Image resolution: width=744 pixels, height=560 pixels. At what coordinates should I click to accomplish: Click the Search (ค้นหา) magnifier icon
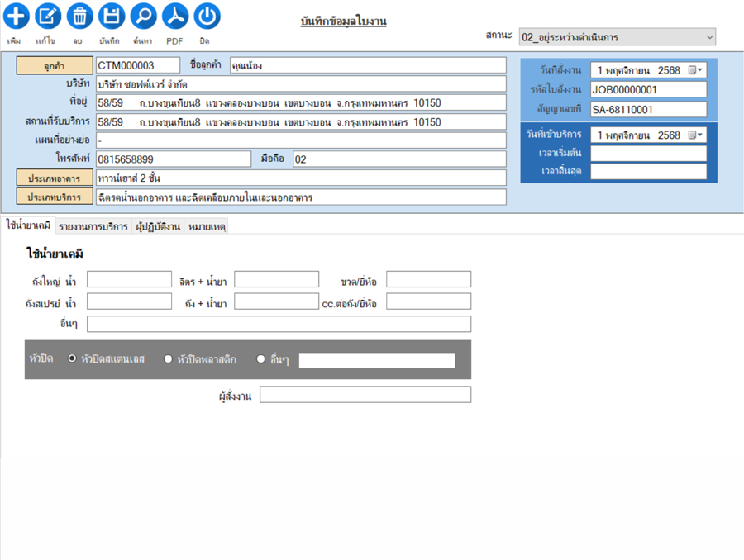click(143, 16)
